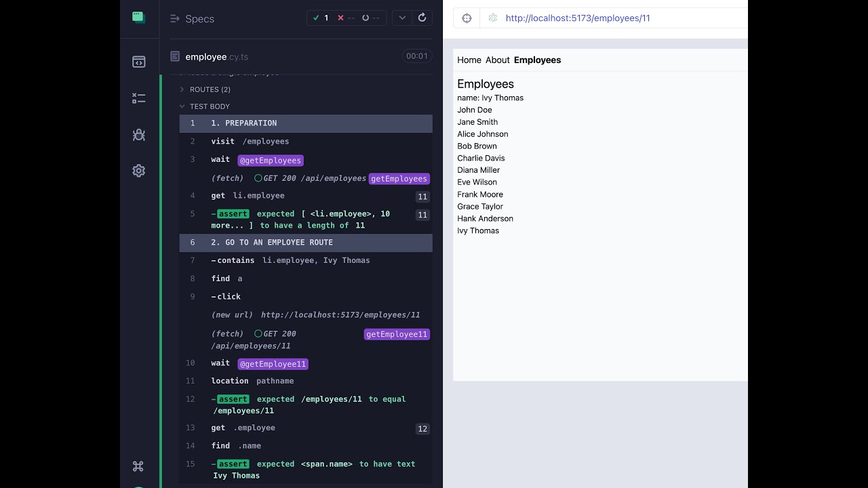Open keyboard shortcuts command icon
Viewport: 868px width, 488px height.
(x=138, y=466)
